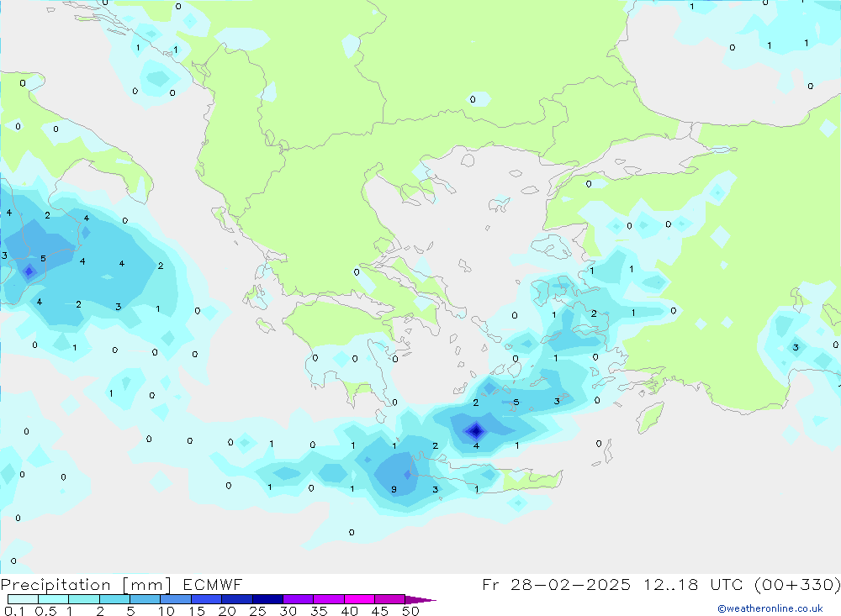Screen dimensions: 841x616
Task: Click the 'Precipitation [mm]' title text
Action: tap(86, 585)
